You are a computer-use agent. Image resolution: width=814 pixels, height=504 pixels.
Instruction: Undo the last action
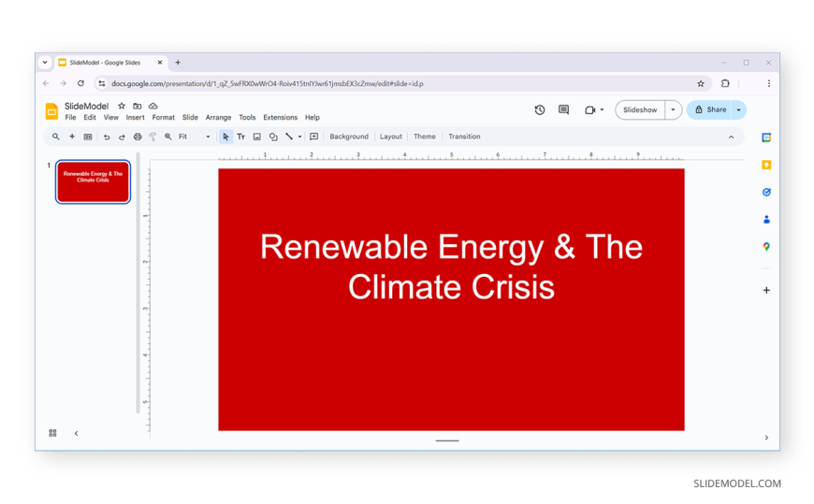107,137
